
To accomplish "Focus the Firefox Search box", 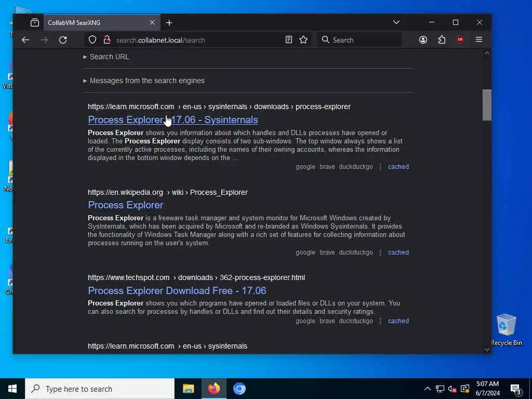I will pyautogui.click(x=360, y=40).
